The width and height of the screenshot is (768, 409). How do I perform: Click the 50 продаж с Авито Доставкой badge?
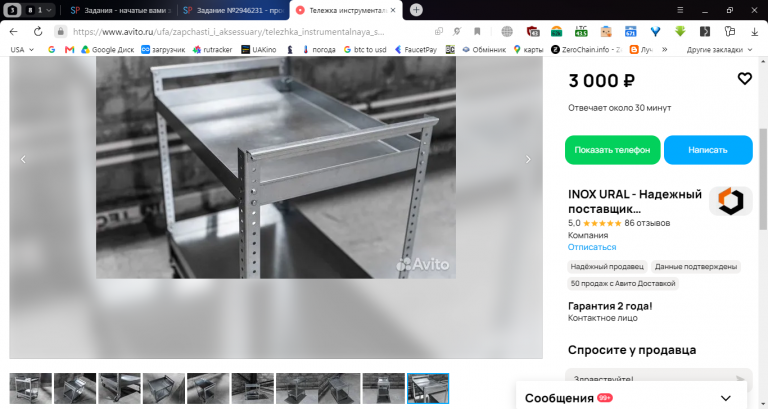point(623,284)
